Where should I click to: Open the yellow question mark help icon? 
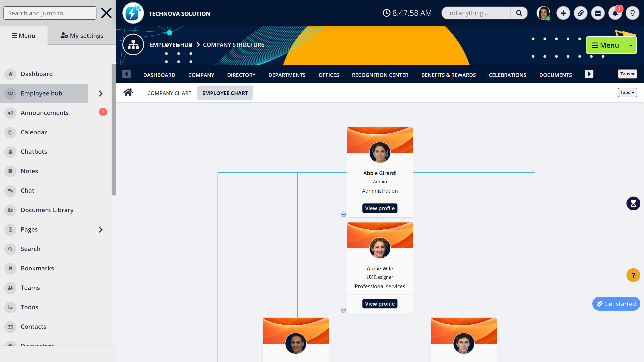tap(633, 275)
